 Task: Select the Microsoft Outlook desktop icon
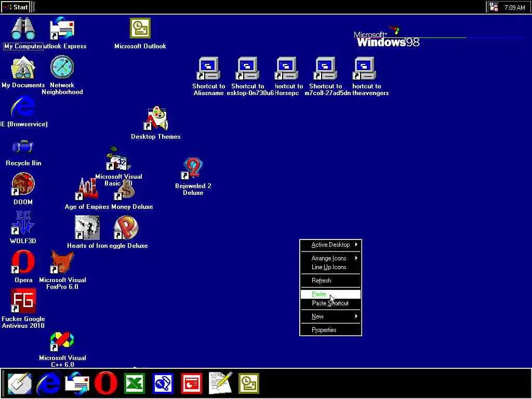click(x=140, y=29)
